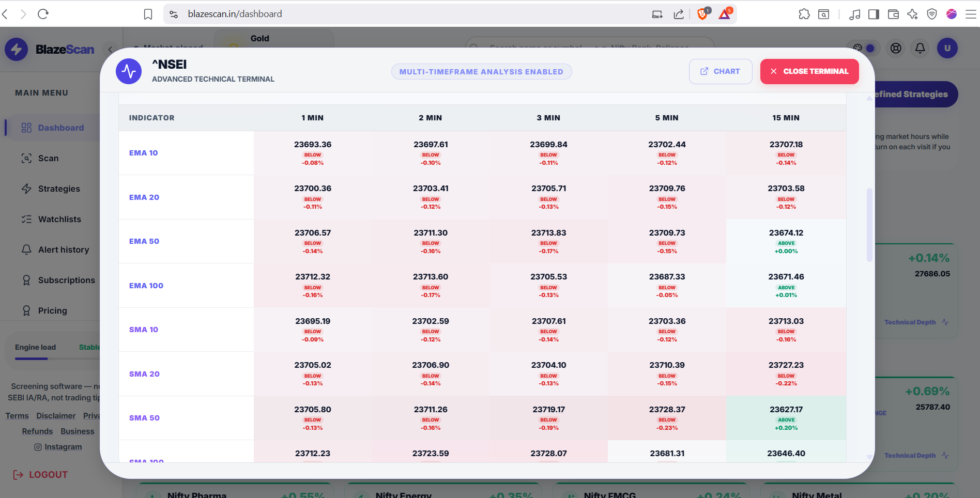Click the browser forward arrow

(x=23, y=14)
